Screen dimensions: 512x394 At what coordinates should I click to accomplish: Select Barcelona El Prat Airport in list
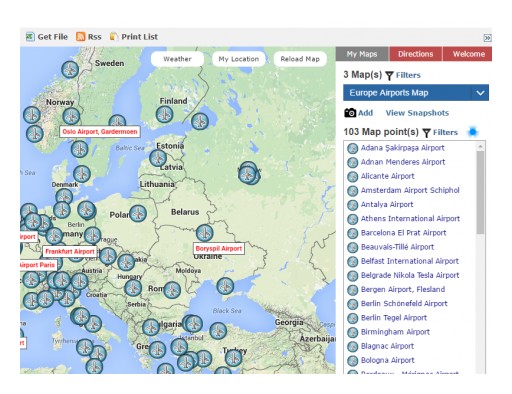coord(403,233)
